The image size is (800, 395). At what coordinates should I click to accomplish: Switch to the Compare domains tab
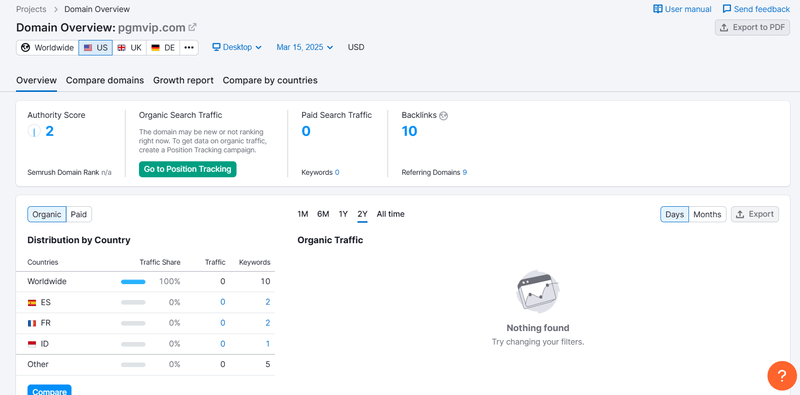105,80
